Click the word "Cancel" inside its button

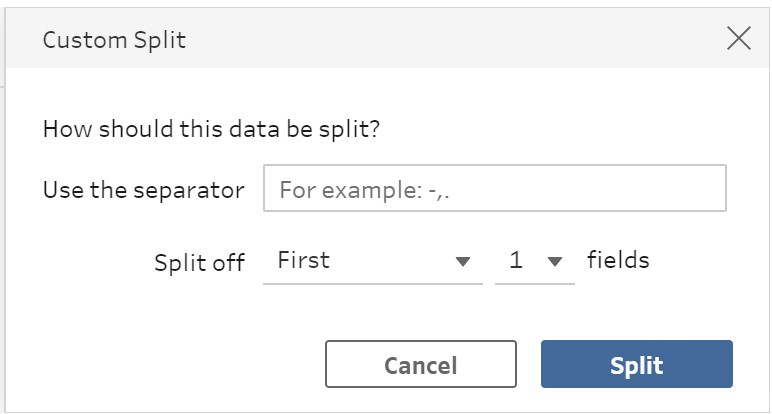(420, 365)
